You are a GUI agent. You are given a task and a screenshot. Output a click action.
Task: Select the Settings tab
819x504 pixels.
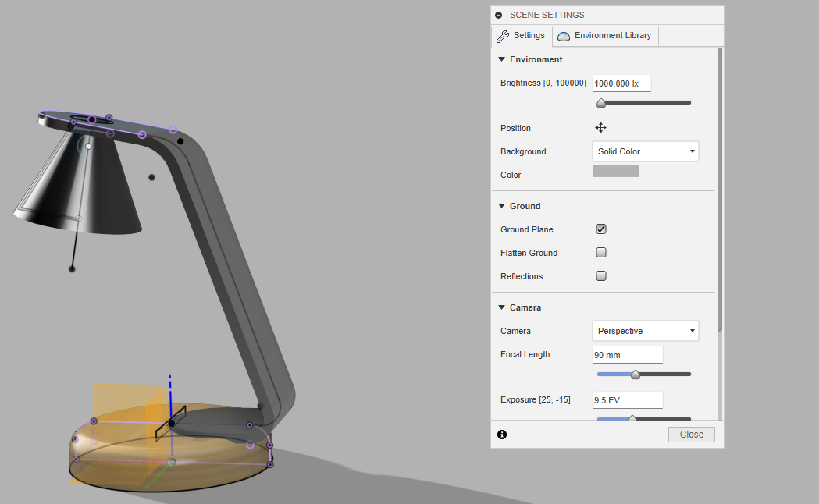pos(522,36)
